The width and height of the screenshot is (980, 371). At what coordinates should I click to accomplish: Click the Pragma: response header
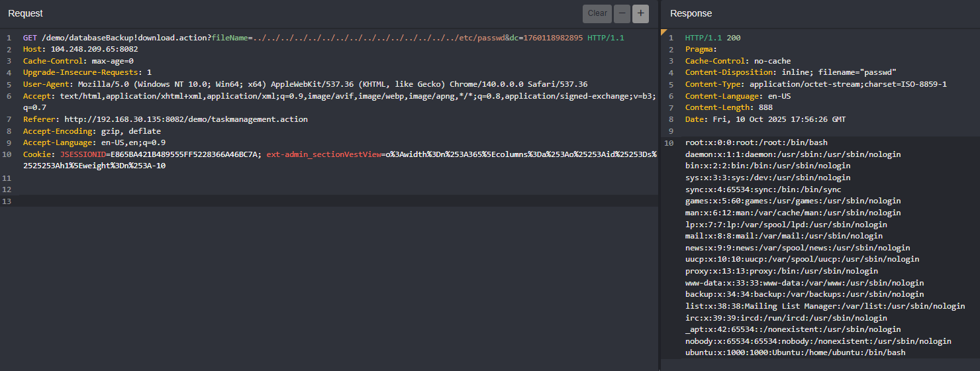(701, 49)
